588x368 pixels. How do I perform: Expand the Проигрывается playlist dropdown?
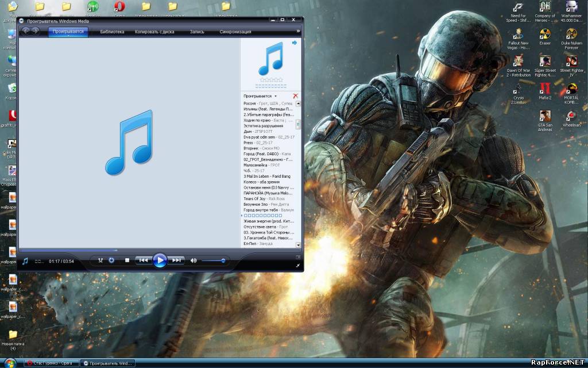tap(260, 96)
